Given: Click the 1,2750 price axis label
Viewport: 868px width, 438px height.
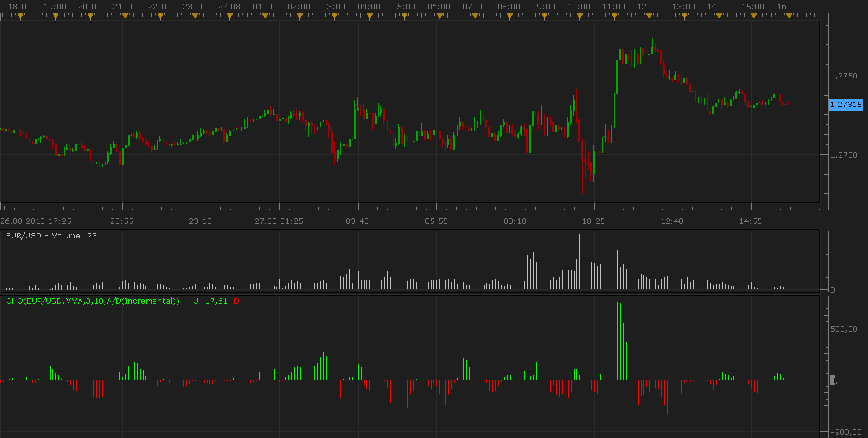Looking at the screenshot, I should (x=844, y=75).
